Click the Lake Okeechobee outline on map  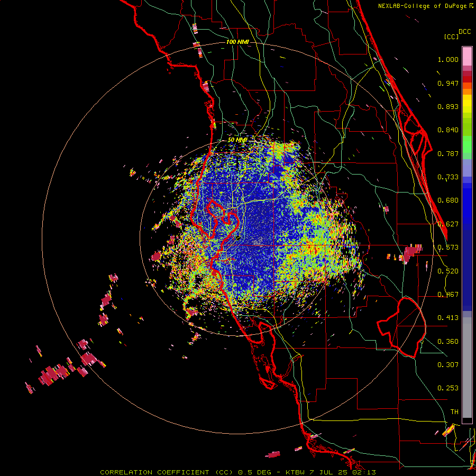pyautogui.click(x=401, y=327)
